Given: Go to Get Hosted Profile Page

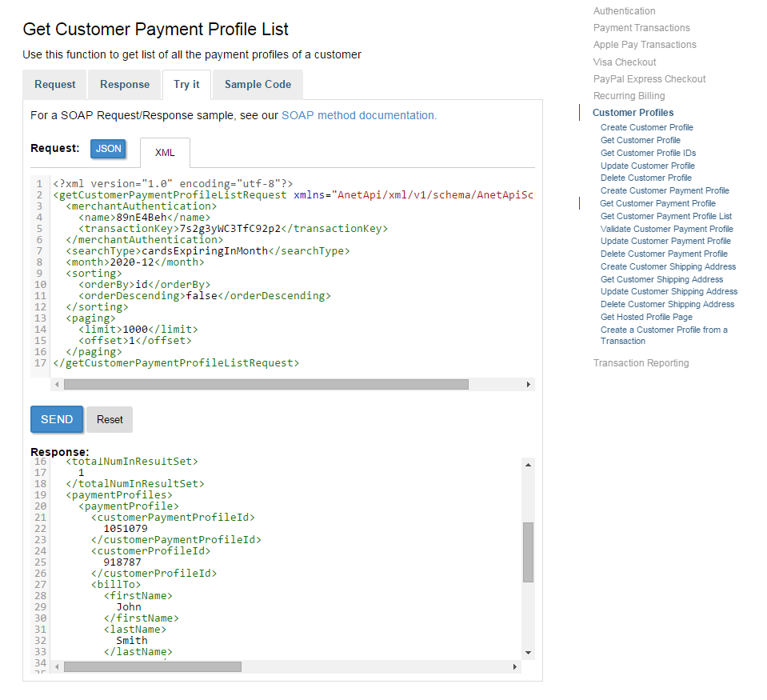Looking at the screenshot, I should pyautogui.click(x=645, y=317).
